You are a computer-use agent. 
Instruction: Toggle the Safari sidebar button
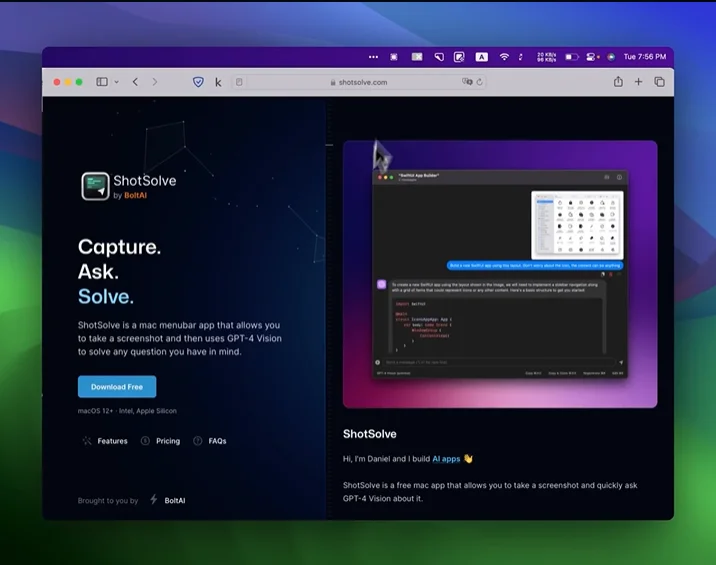[102, 82]
